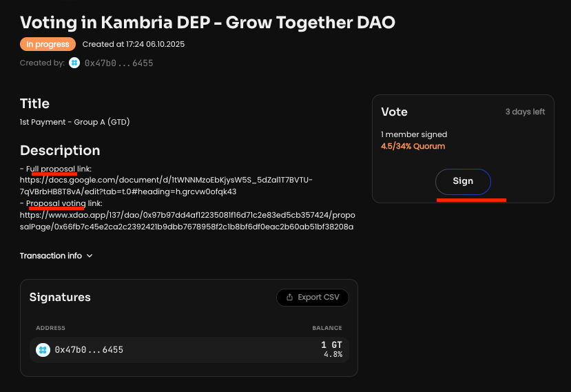Click the export icon beside Export CSV
Viewport: 571px width, 392px height.
tap(289, 298)
